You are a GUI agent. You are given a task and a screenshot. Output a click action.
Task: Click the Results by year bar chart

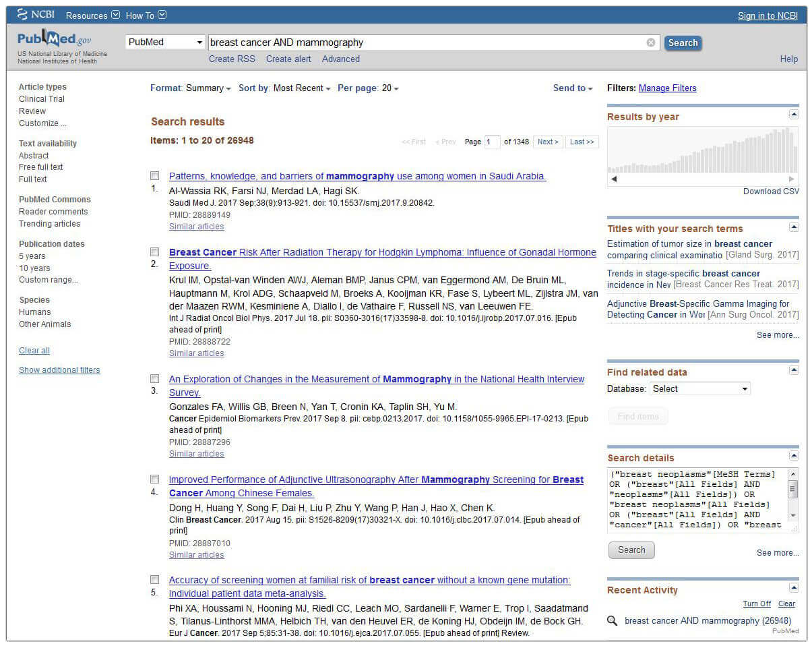(703, 150)
